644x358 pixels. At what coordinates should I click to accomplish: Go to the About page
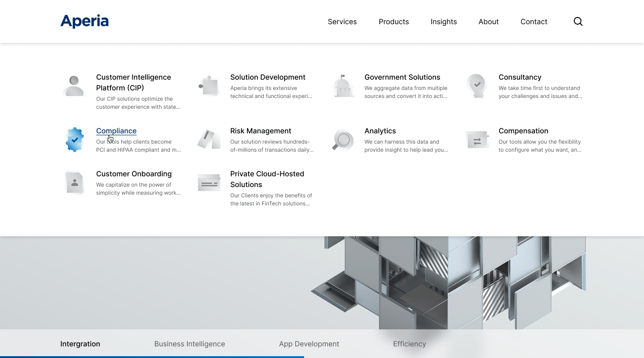click(488, 21)
